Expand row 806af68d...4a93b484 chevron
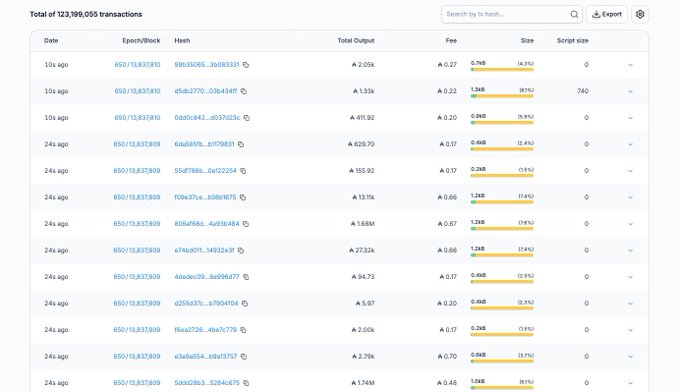680x392 pixels. [x=631, y=224]
